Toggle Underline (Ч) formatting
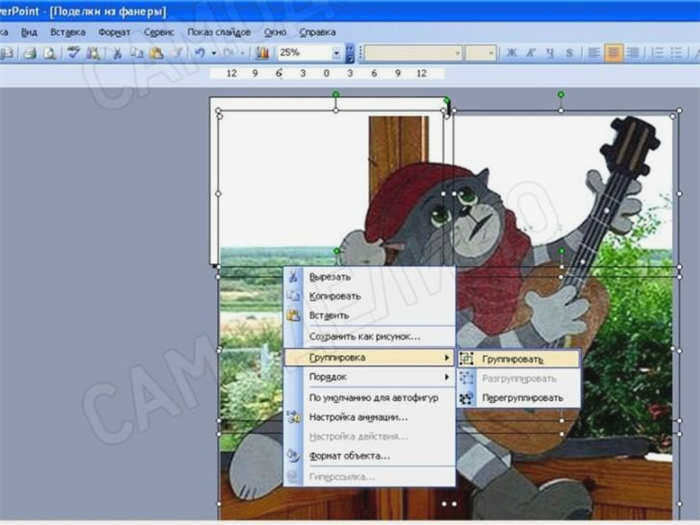700x525 pixels. [550, 53]
